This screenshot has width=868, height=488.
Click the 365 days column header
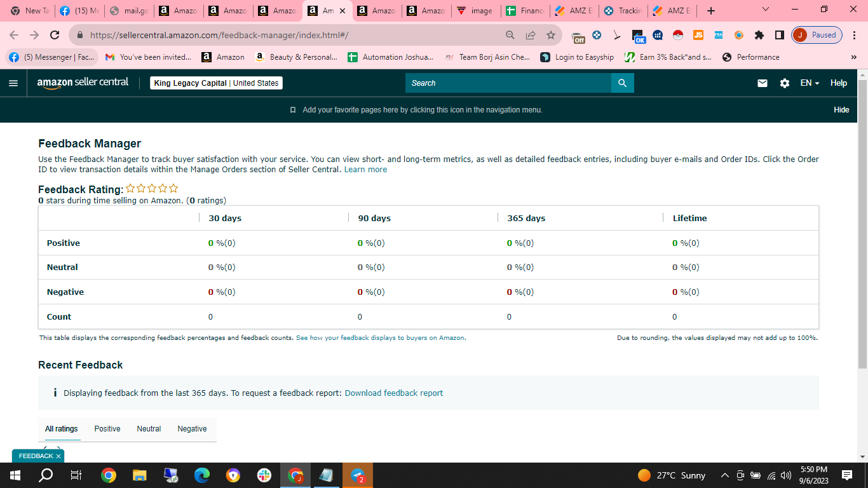tap(526, 218)
